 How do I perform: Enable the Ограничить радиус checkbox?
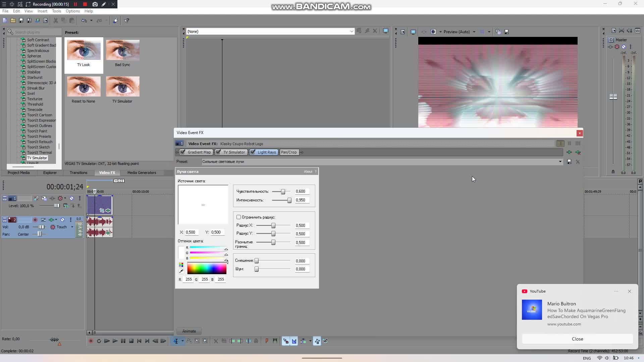238,217
